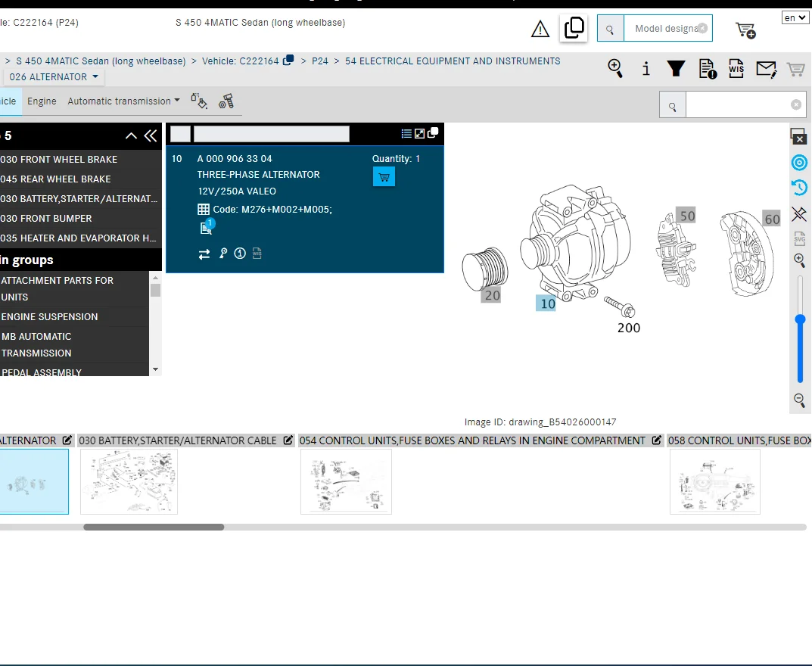Open breadcrumb link P24

click(320, 61)
